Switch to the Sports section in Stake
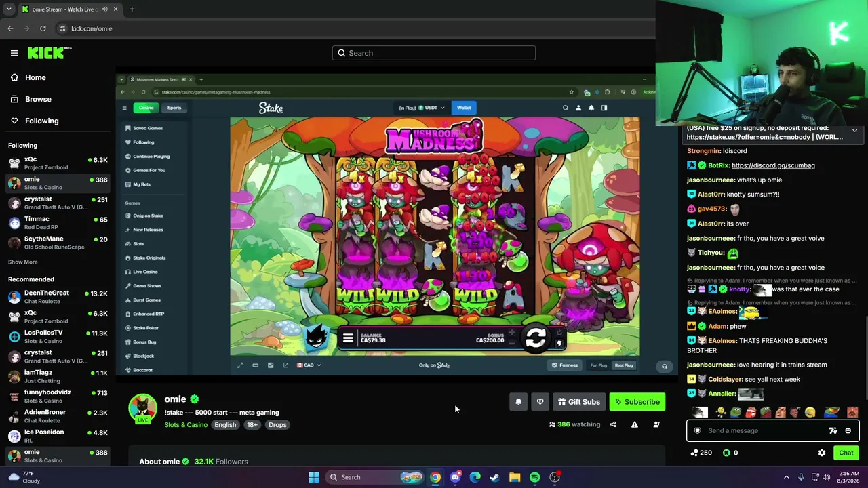Screen dimensions: 868x488 click(x=174, y=108)
